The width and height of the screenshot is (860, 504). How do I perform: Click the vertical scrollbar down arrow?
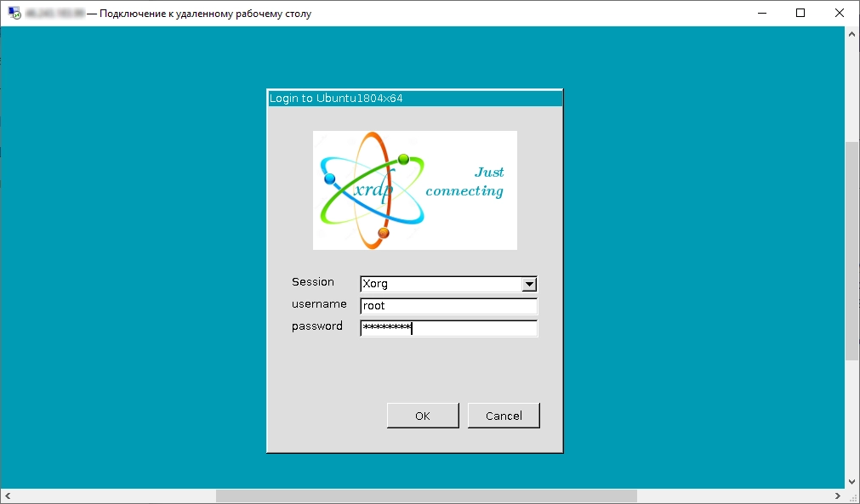pyautogui.click(x=852, y=481)
